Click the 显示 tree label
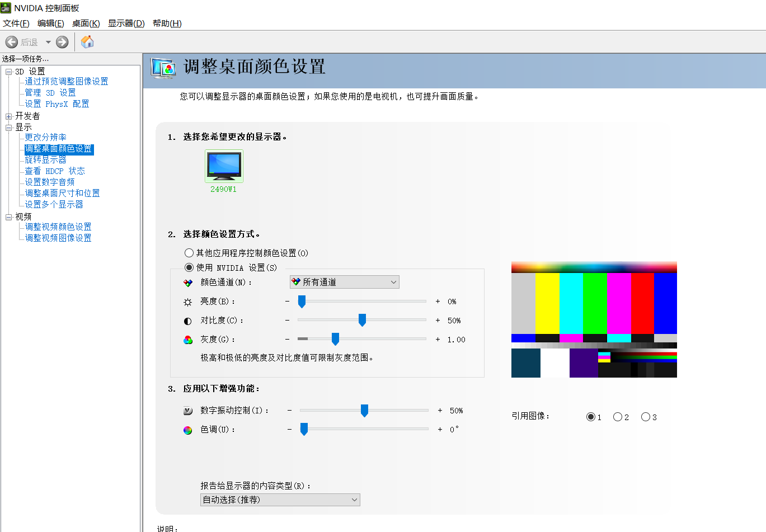The height and width of the screenshot is (532, 766). pos(24,128)
